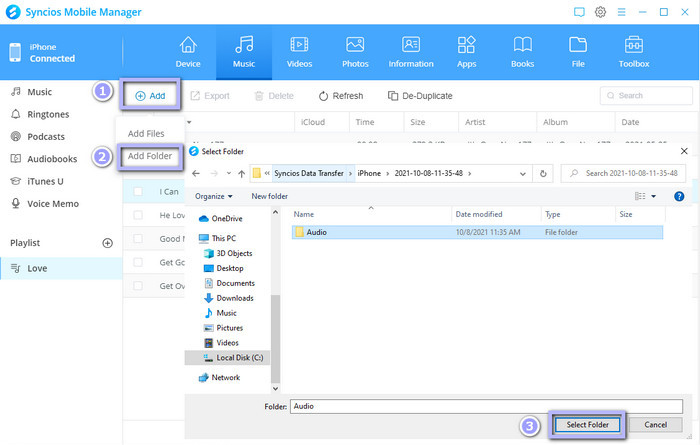Click the Add button
Viewport: 700px width, 445px height.
(x=150, y=96)
